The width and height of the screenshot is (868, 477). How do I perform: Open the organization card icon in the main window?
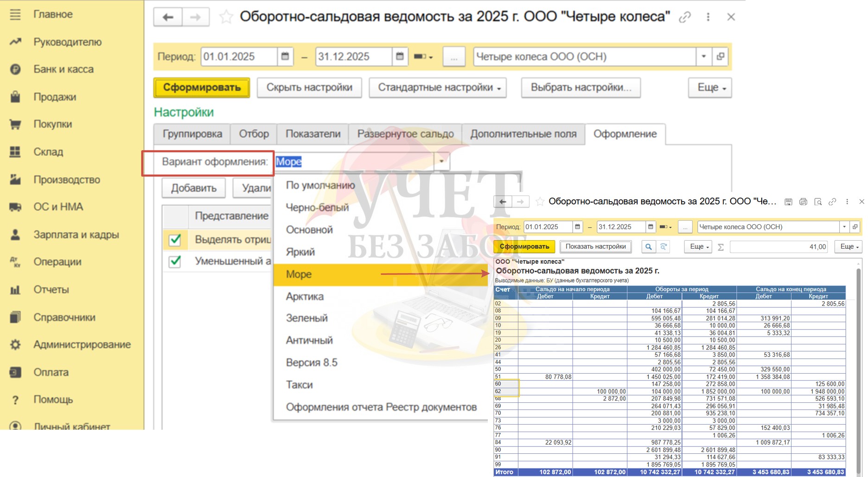[x=720, y=57]
